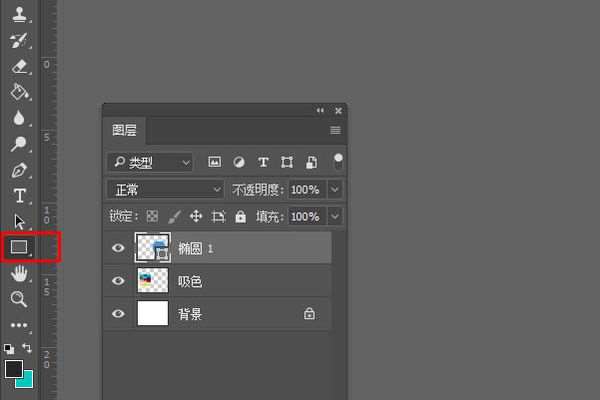Select the History Brush tool
This screenshot has width=600, height=400.
(x=19, y=40)
